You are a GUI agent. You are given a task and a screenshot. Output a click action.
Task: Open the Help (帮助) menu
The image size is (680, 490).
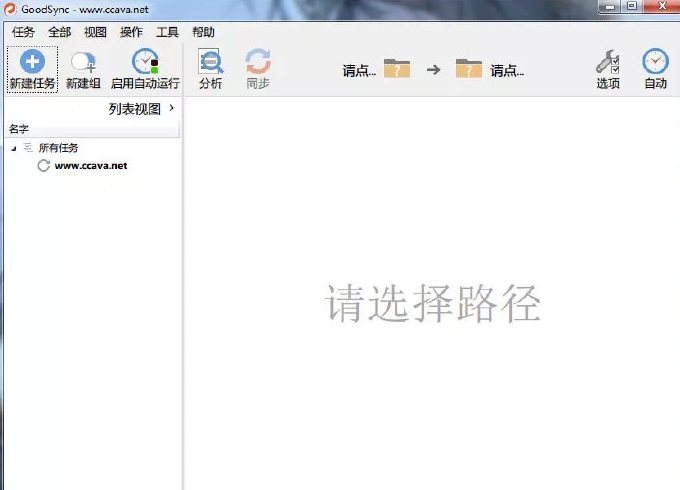pyautogui.click(x=203, y=32)
